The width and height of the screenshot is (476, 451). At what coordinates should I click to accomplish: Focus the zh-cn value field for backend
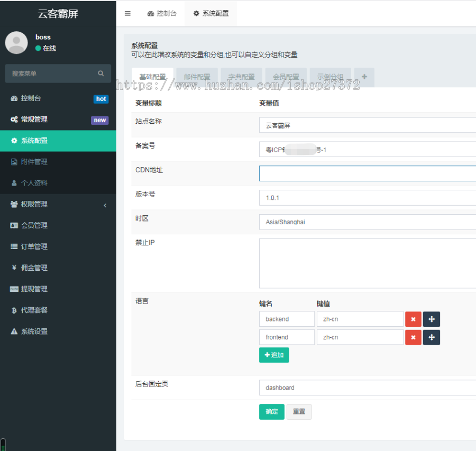pos(360,319)
